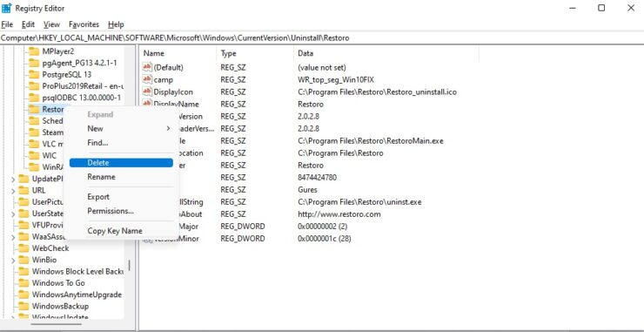Select the WindowsAnytimeUpgrade key
Image resolution: width=644 pixels, height=332 pixels.
[77, 295]
